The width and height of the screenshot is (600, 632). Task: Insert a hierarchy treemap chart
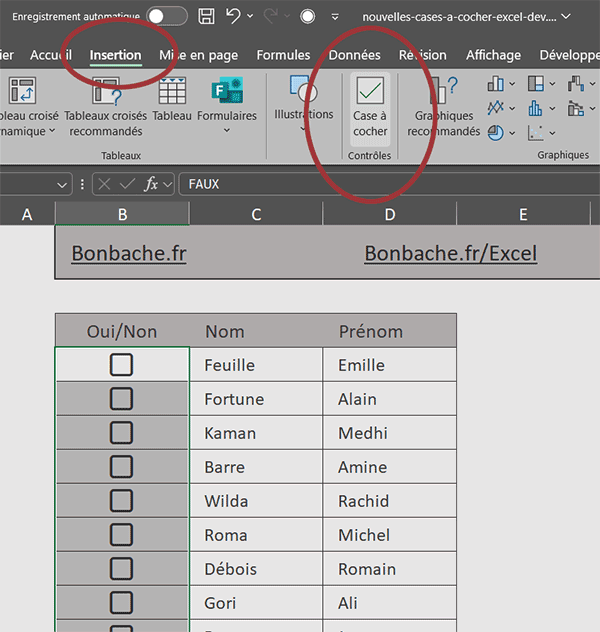coord(536,84)
